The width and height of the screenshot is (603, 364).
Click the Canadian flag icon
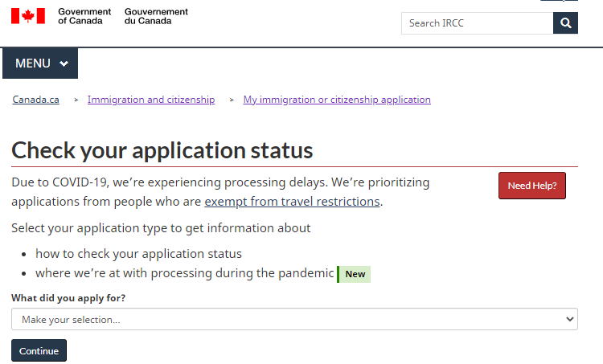click(27, 16)
